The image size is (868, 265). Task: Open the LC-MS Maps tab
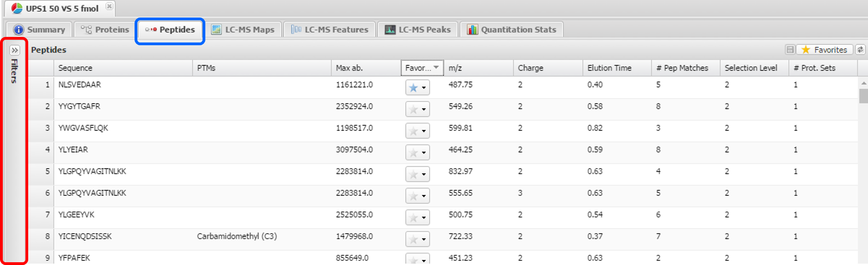coord(243,30)
